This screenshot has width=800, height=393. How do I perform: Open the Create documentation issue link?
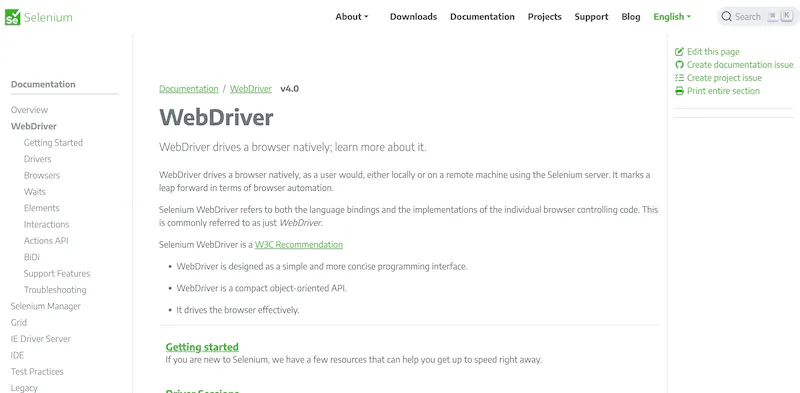pos(740,65)
